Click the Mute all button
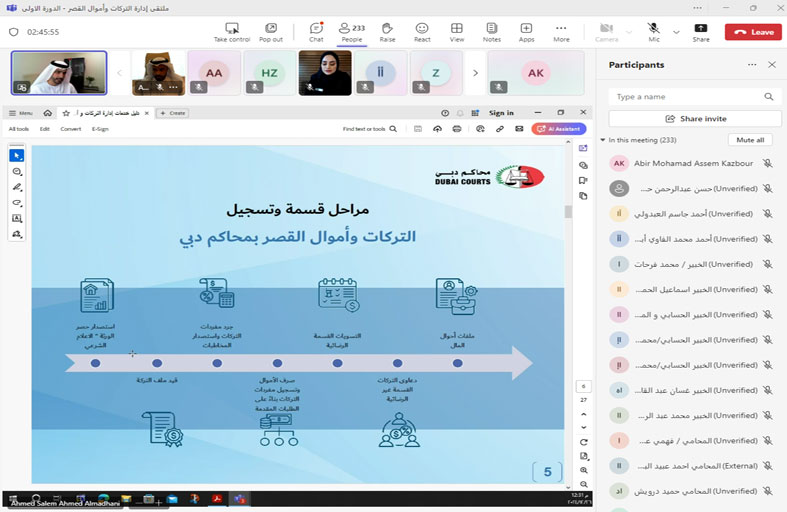This screenshot has height=512, width=787. (749, 140)
